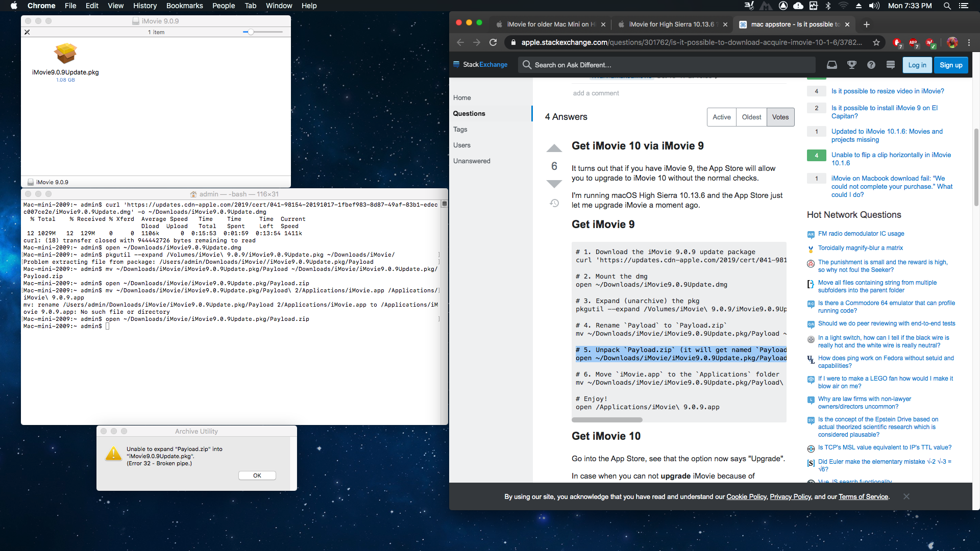Downvote the Get iMovie 10 answer

[554, 184]
